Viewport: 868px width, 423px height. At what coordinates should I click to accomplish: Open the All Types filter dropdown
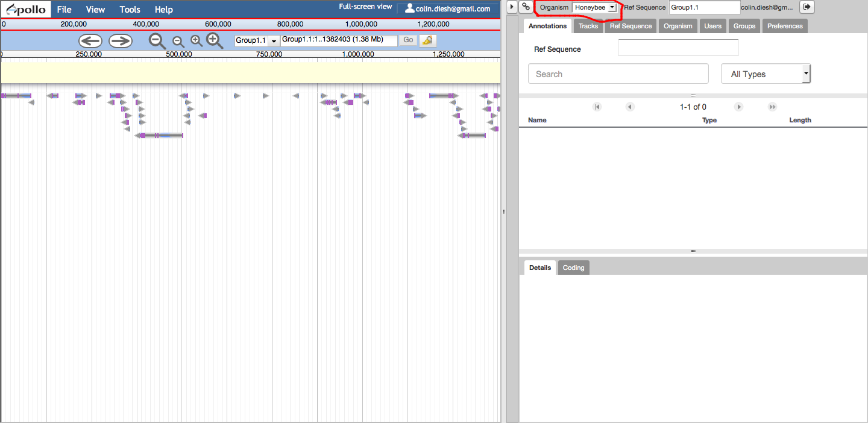click(766, 74)
